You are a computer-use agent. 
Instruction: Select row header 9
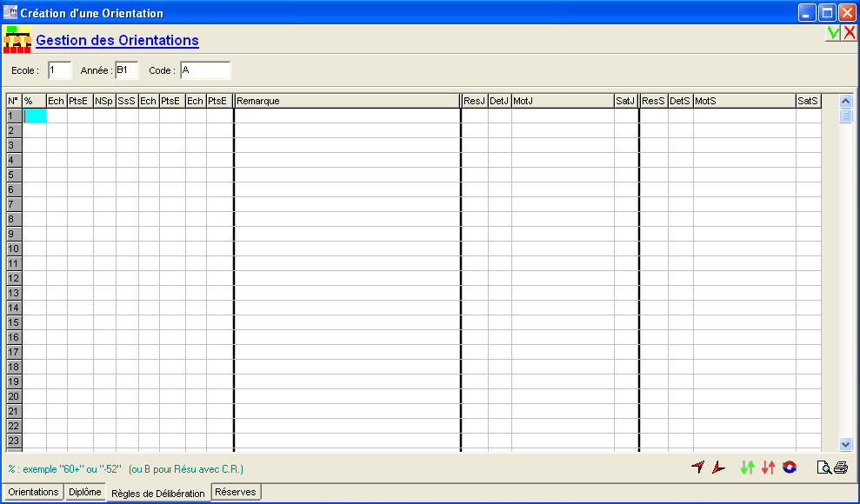point(14,234)
